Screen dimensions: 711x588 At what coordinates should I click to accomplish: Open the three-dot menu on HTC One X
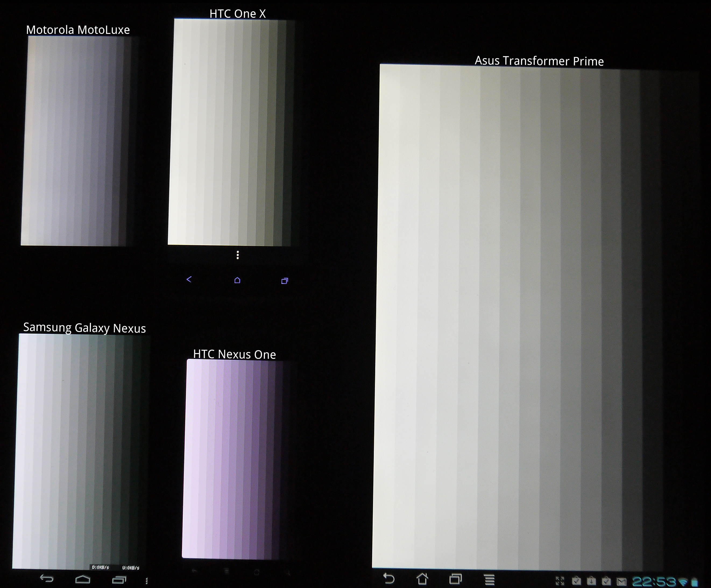point(238,255)
